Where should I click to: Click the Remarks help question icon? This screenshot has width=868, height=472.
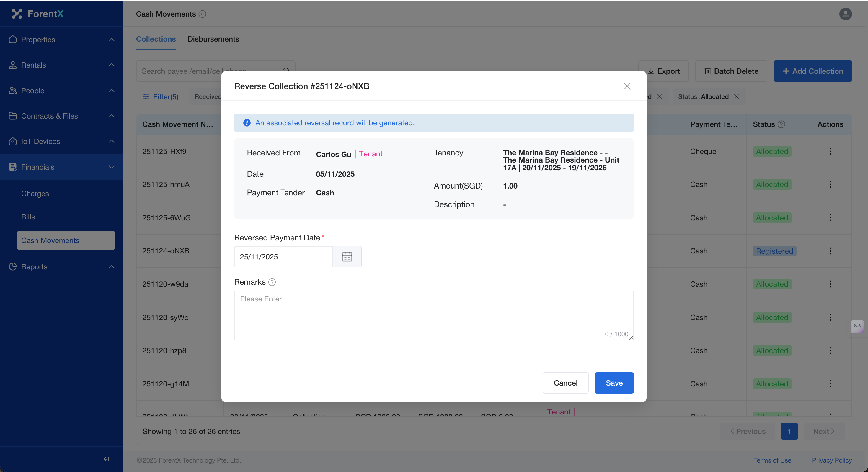point(272,282)
